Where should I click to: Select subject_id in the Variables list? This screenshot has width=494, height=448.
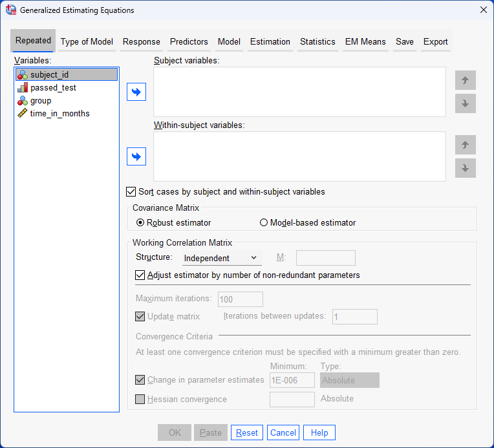[67, 75]
